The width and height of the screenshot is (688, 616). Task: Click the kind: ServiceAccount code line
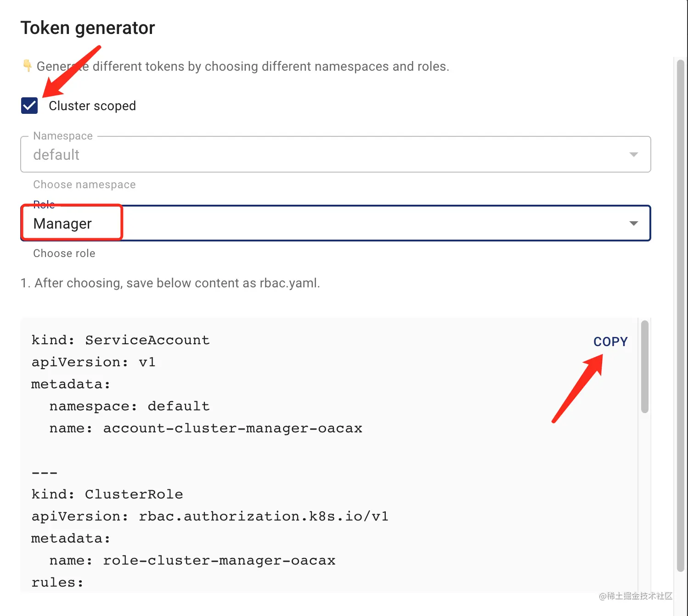tap(120, 340)
